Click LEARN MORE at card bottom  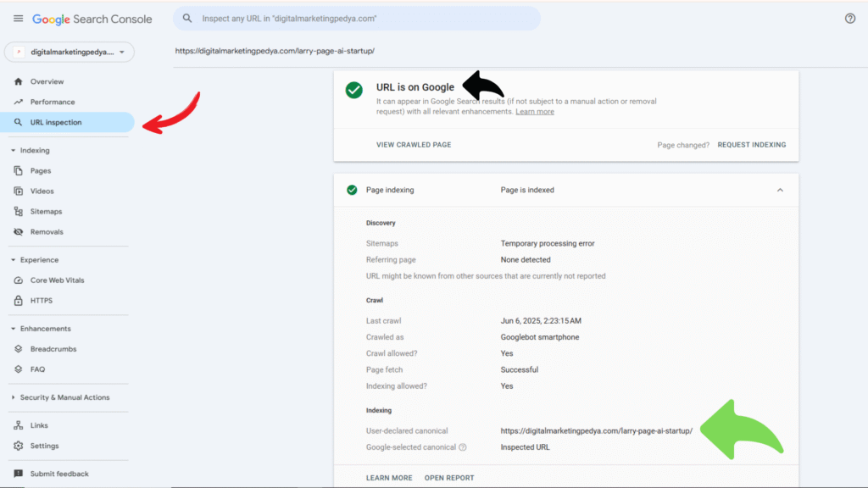(388, 478)
